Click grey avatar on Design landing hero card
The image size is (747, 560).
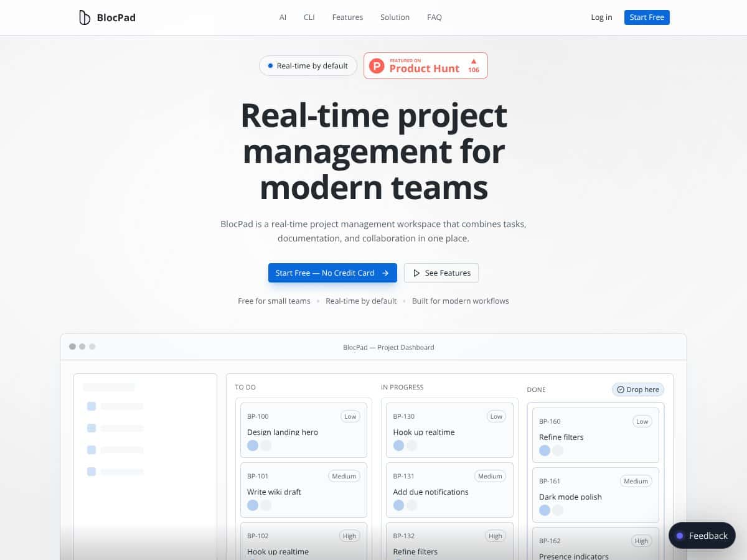[266, 446]
